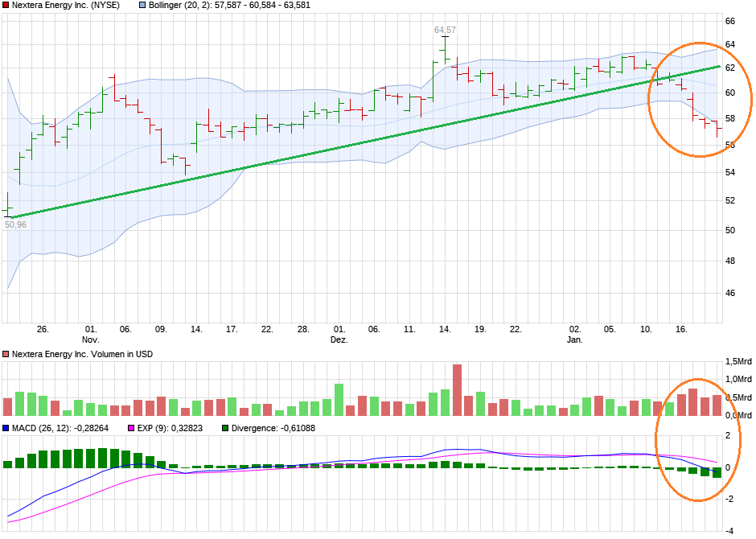Select the blue MACD legend marker
The image size is (756, 539).
point(6,427)
